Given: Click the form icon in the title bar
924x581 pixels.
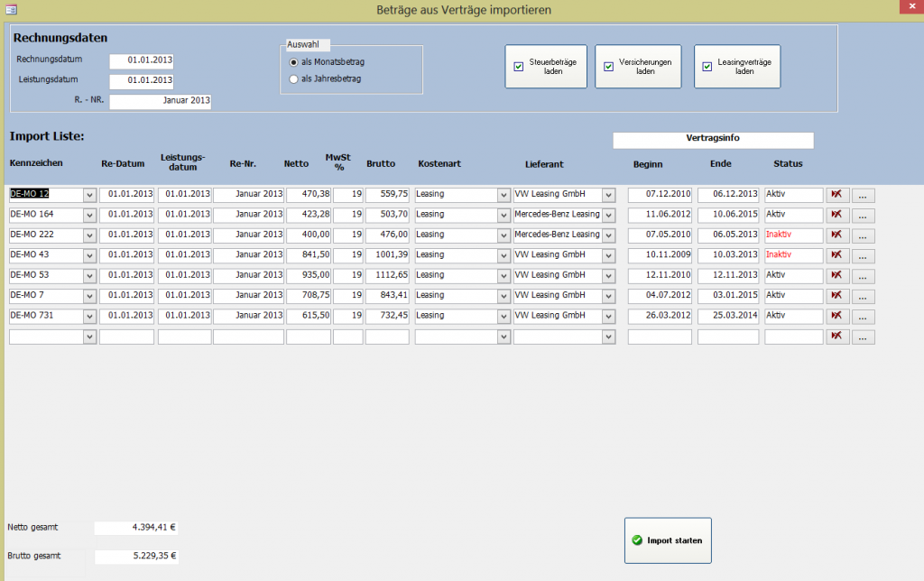Looking at the screenshot, I should click(11, 9).
